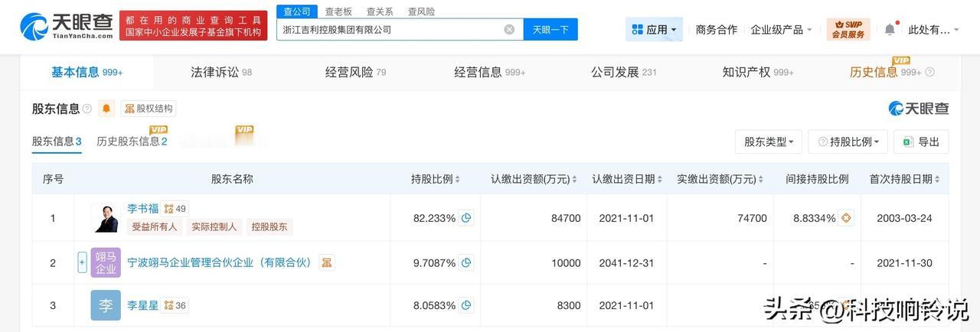Open shareholder 李书福 profile link
Screen dimensions: 980x332
pos(142,209)
